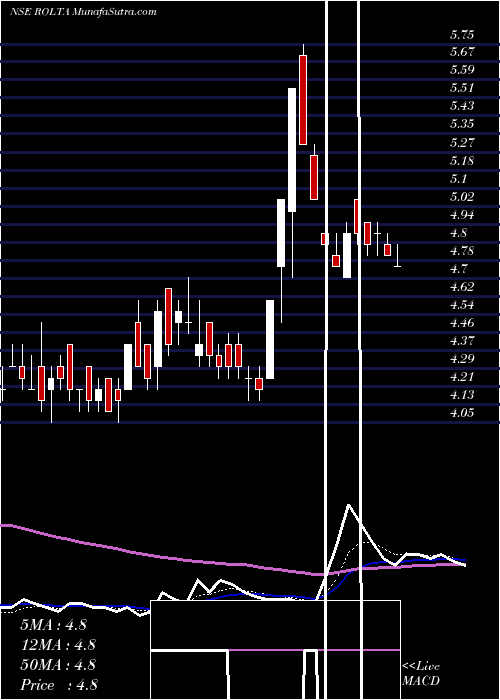Viewport: 500px width, 700px height.
Task: Click the 4.94 price level label
Action: (462, 215)
